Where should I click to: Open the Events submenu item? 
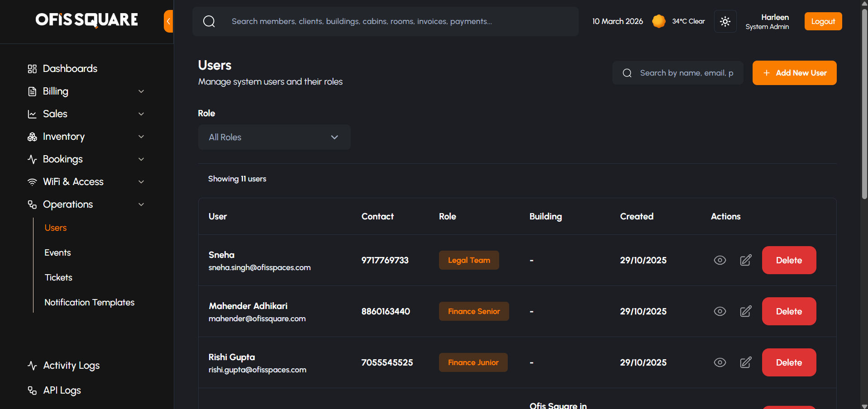coord(57,252)
